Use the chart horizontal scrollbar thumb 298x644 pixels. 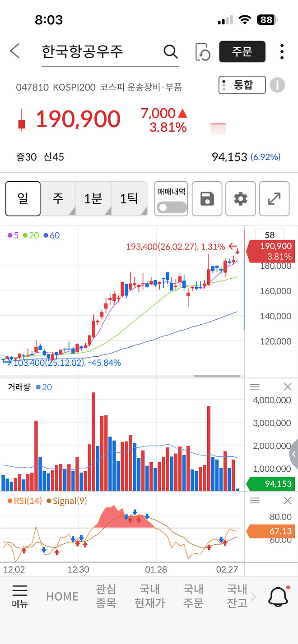[217, 376]
